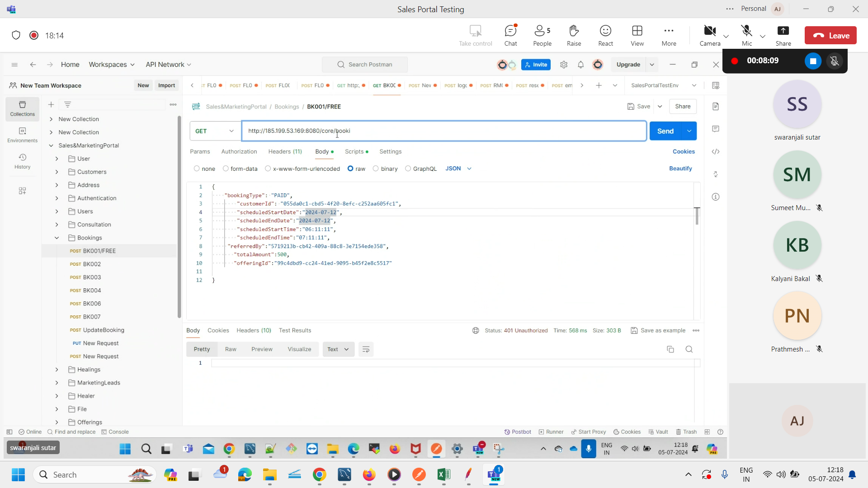868x488 pixels.
Task: Open the History sidebar tab
Action: coord(22,161)
